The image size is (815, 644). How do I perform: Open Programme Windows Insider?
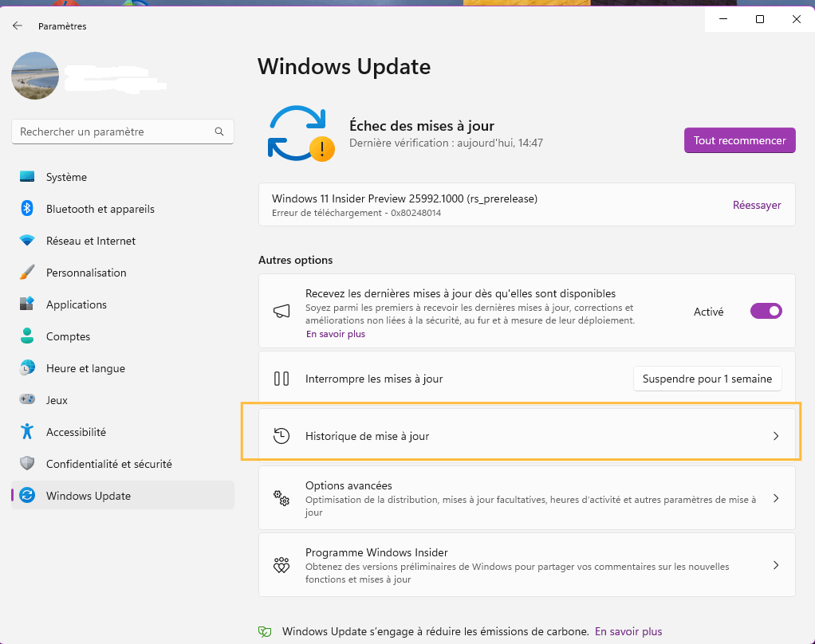[527, 565]
